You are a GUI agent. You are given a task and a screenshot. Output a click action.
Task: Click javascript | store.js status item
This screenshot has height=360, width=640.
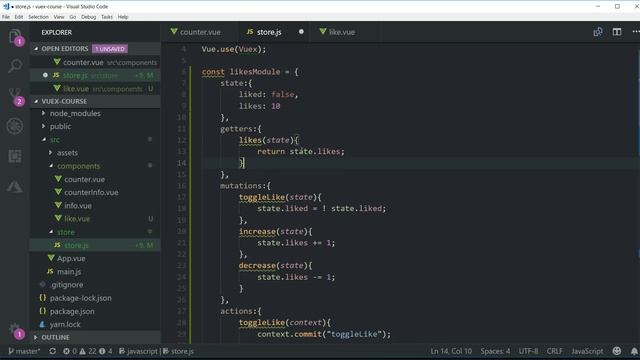coord(156,351)
